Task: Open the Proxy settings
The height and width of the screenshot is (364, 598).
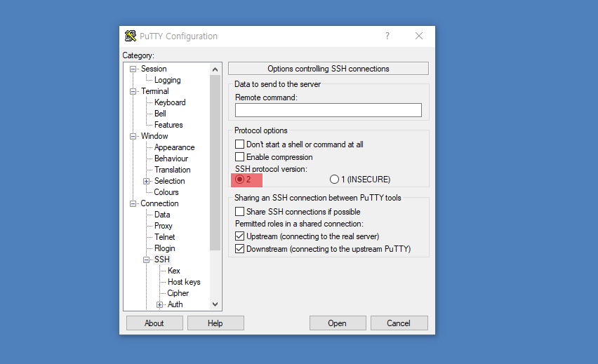Action: point(164,226)
